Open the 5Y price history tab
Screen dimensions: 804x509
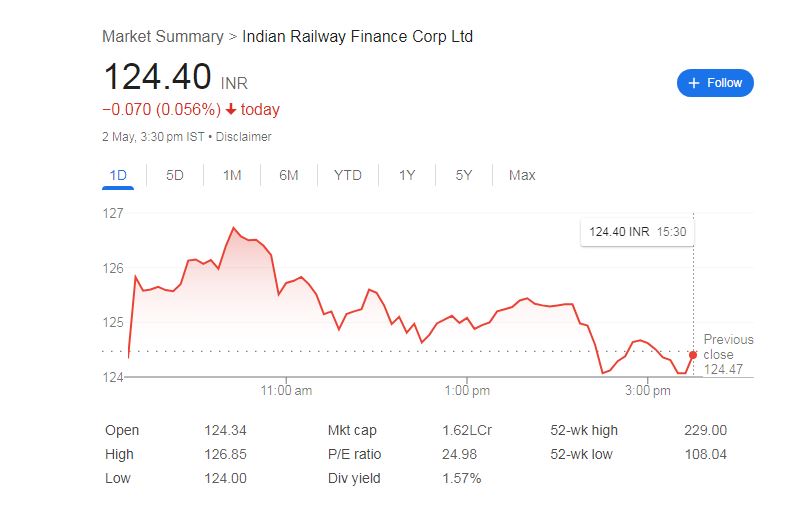point(464,176)
